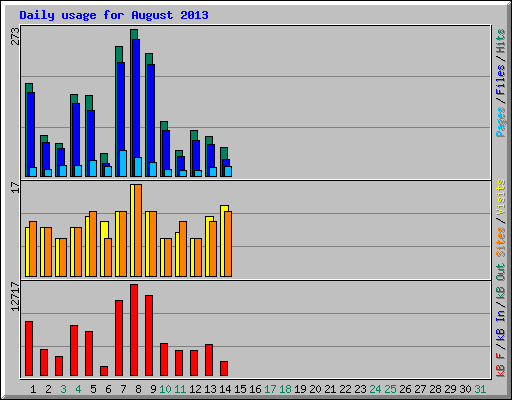Click day 26 on the x-axis

(405, 389)
